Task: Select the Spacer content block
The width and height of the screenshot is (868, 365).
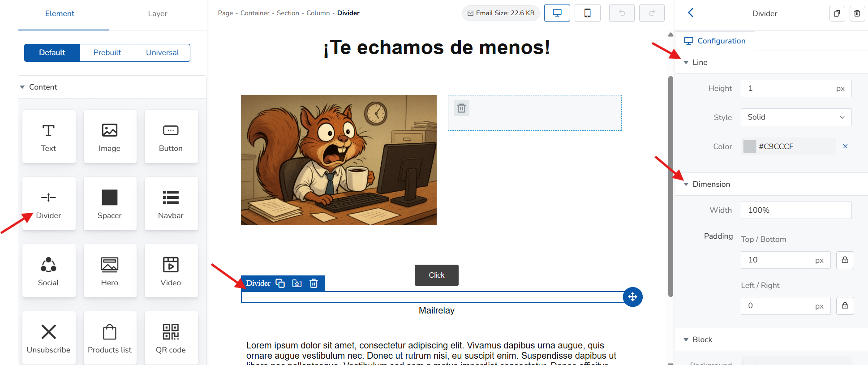Action: click(110, 204)
